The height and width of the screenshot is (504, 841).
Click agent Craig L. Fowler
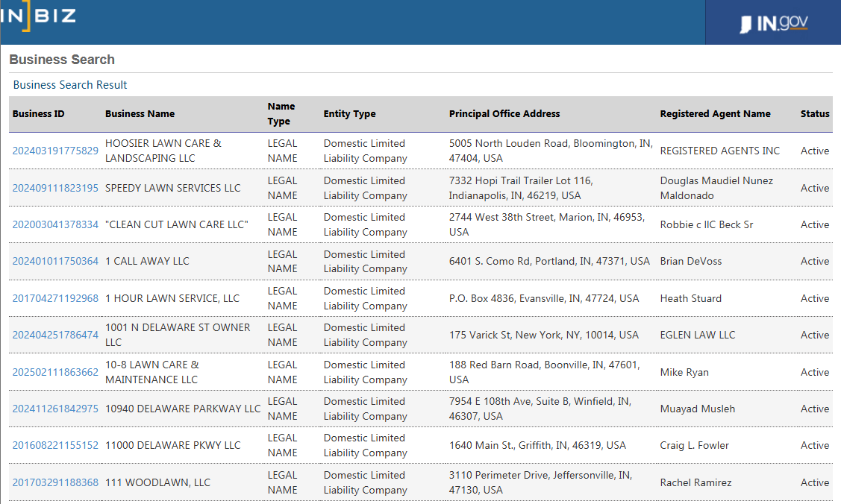point(695,445)
